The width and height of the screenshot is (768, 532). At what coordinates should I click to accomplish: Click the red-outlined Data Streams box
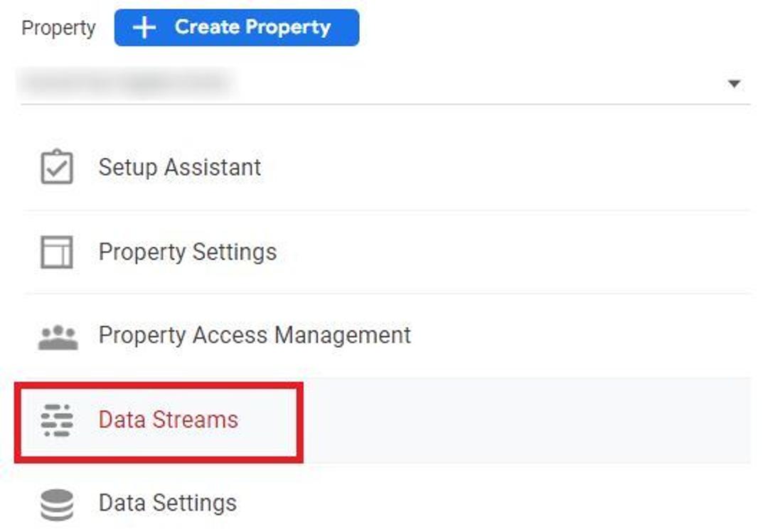coord(159,422)
